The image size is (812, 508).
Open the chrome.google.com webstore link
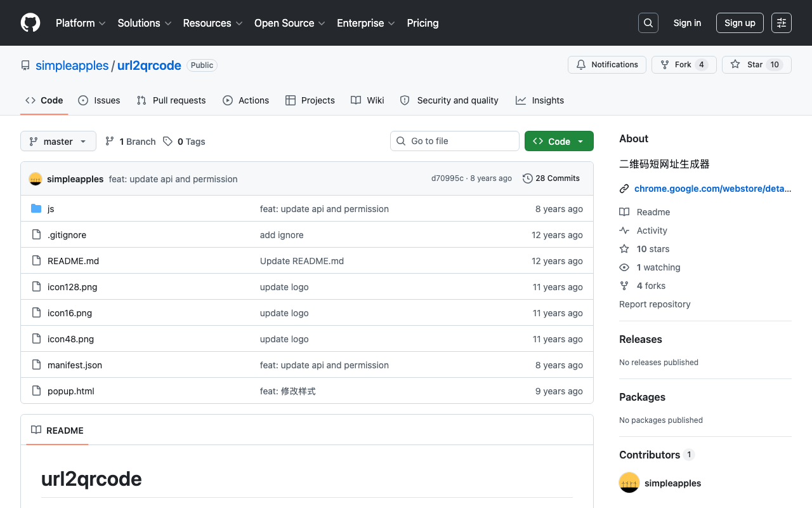point(713,189)
